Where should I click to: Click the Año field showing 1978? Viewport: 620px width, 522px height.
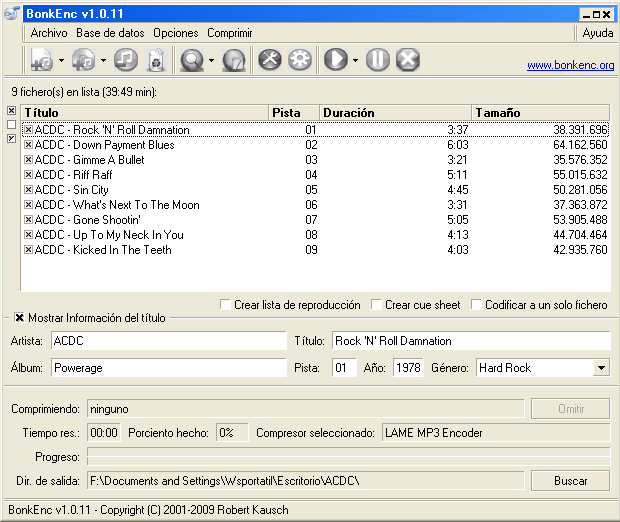(x=408, y=368)
